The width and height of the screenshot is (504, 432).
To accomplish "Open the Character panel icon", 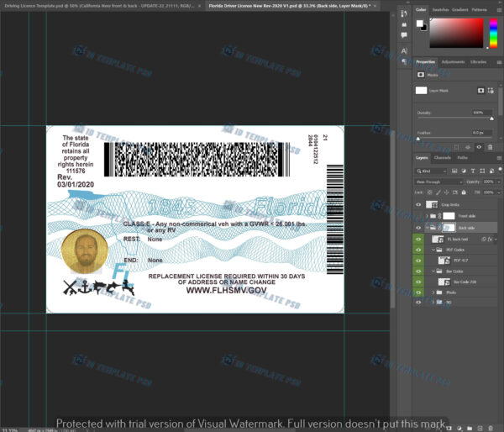I will click(404, 50).
